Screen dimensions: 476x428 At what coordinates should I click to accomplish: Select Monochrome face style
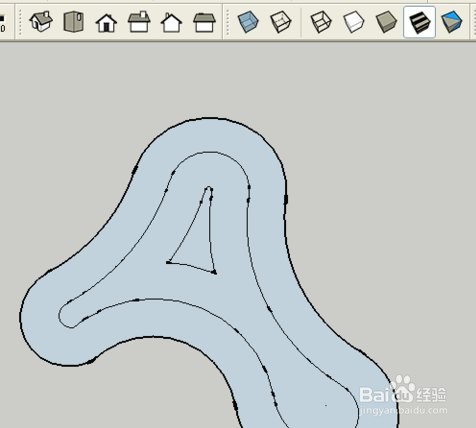[x=452, y=22]
